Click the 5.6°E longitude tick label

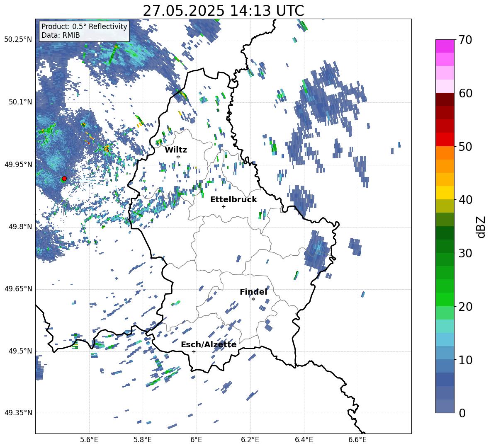coord(89,440)
